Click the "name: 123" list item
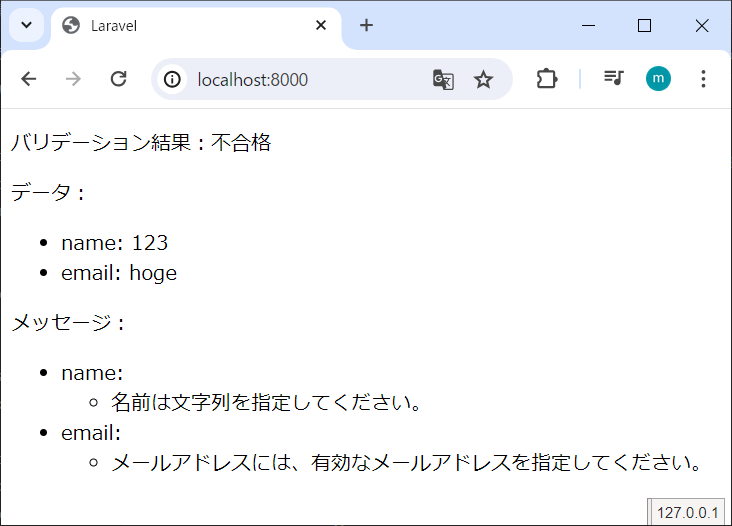The image size is (732, 526). (114, 243)
